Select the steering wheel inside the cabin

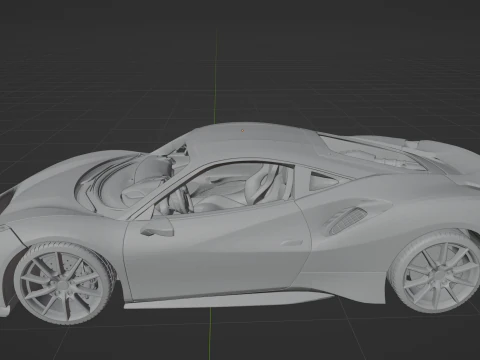coord(183,199)
